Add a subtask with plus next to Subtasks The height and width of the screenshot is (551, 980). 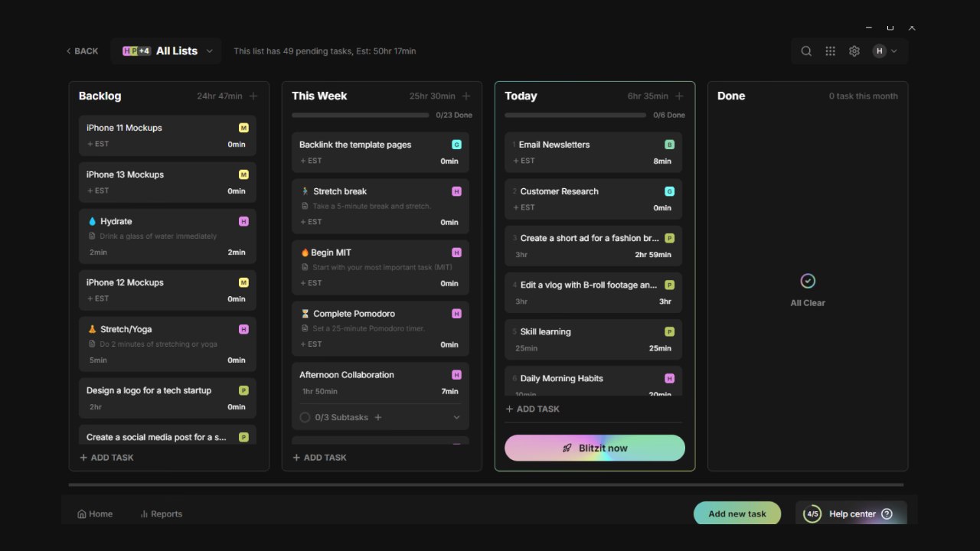pos(378,417)
